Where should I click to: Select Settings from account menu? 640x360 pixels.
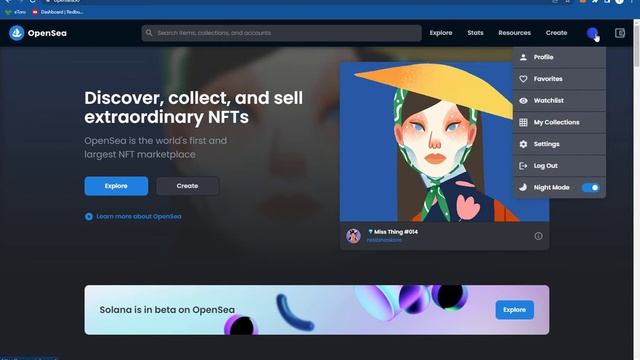[559, 144]
